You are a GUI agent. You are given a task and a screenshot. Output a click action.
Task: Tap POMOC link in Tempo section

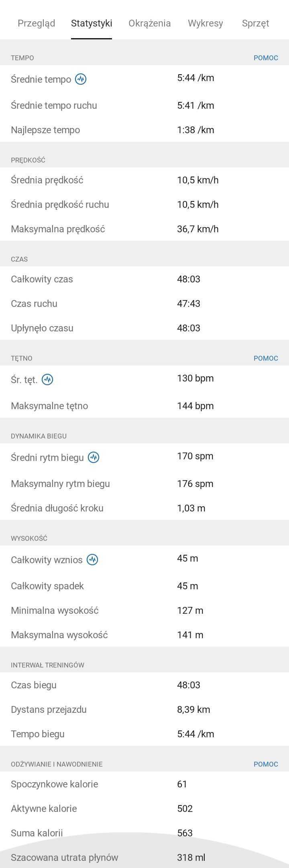266,58
